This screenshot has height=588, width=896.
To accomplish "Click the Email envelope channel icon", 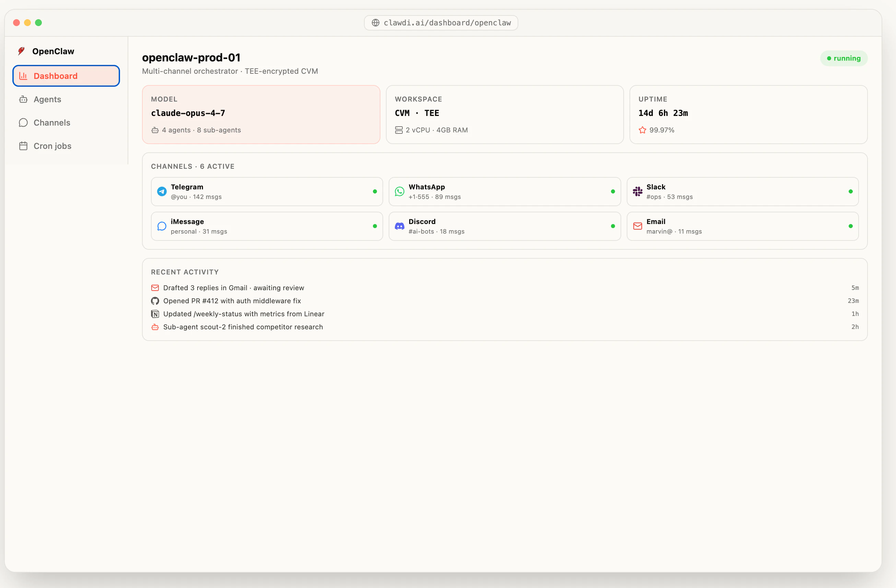I will point(637,226).
